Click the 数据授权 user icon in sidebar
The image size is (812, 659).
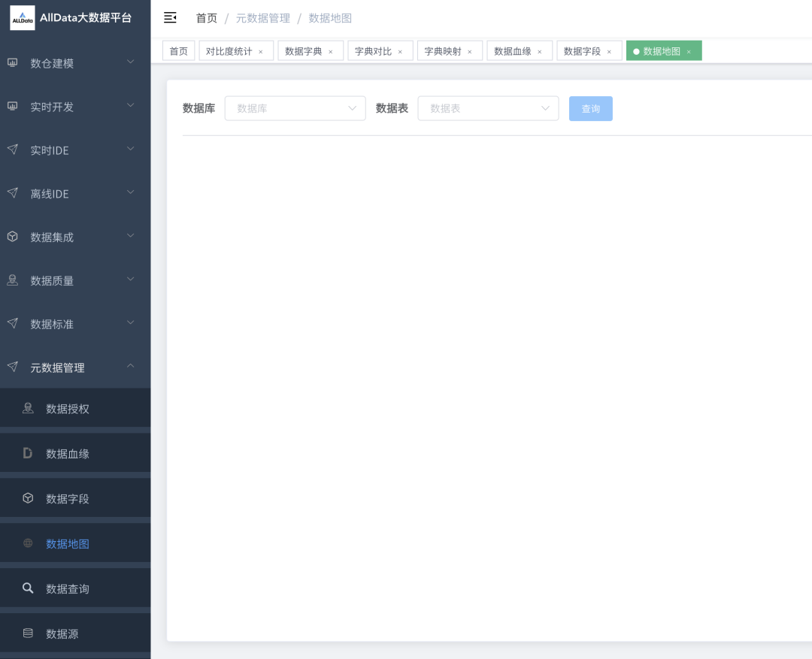pyautogui.click(x=28, y=408)
